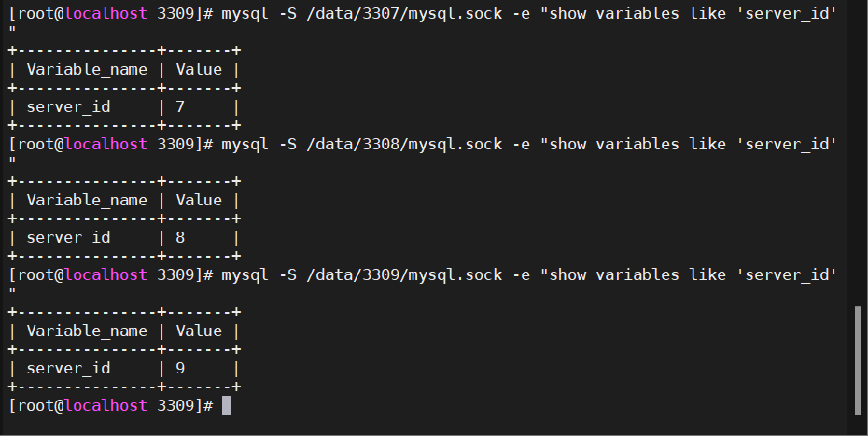The height and width of the screenshot is (436, 868).
Task: Click Variable_name header in the second table
Action: [x=82, y=200]
